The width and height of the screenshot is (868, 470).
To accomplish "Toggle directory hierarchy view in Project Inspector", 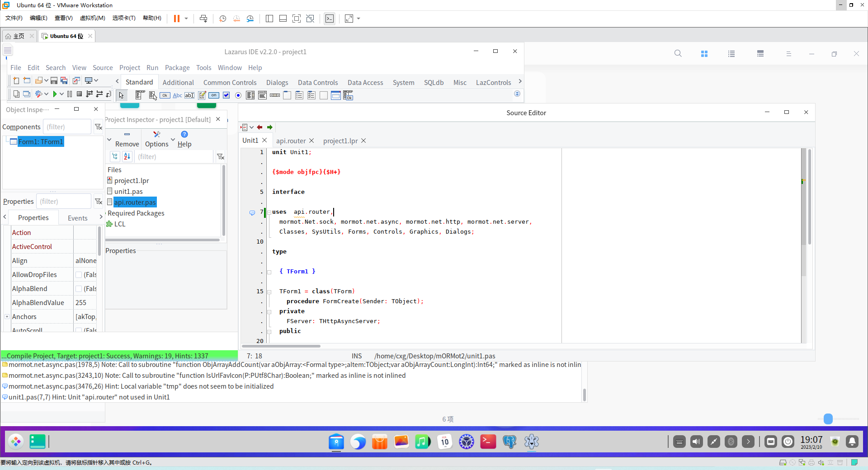I will click(x=115, y=156).
